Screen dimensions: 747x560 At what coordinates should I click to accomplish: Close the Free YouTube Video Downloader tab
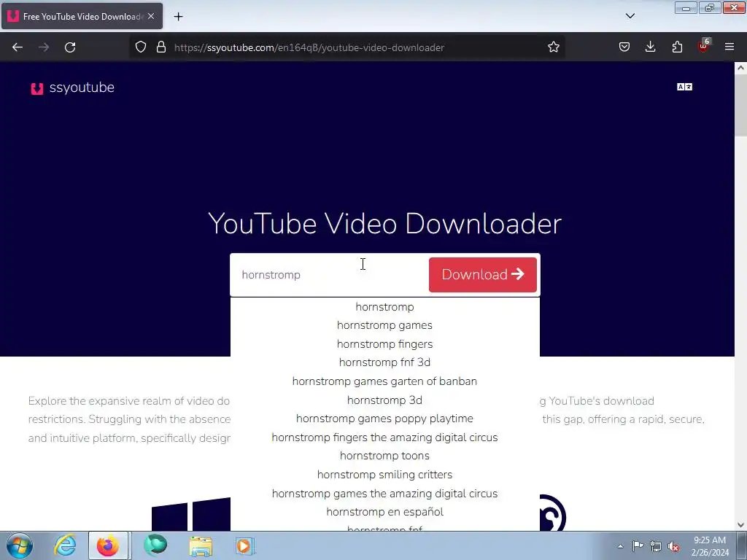(x=151, y=16)
